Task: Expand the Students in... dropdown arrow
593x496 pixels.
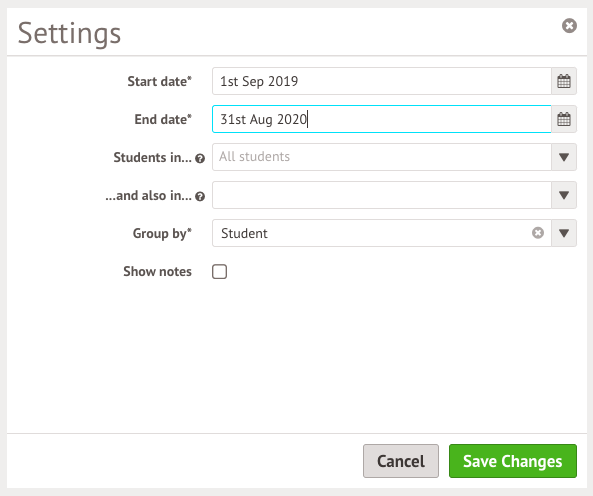Action: 564,157
